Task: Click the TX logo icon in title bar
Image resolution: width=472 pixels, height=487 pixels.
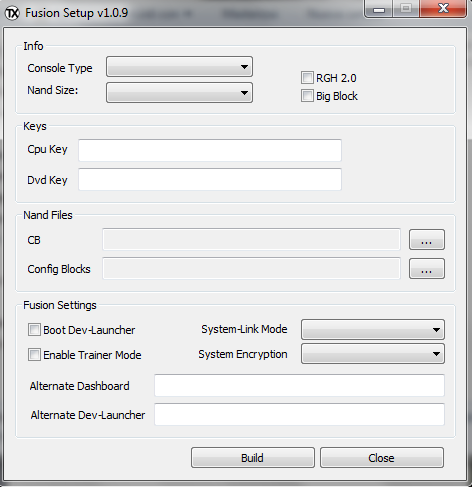Action: pos(12,13)
